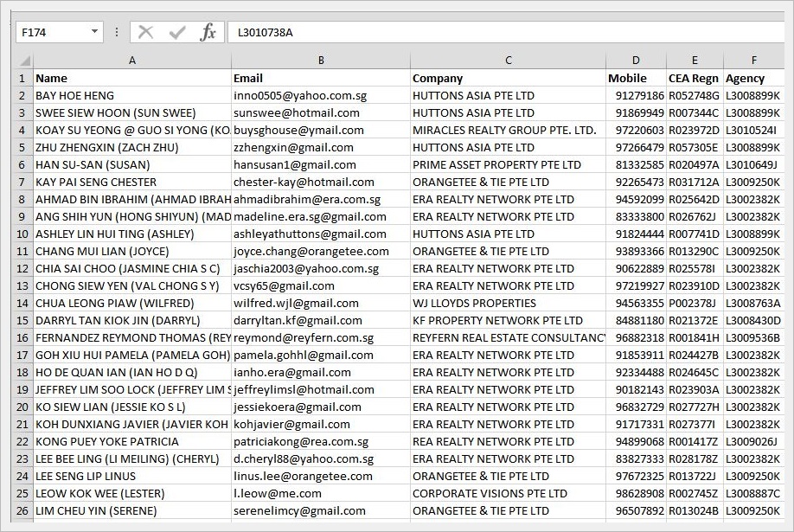
Task: Click the Name Box showing F174
Action: click(x=52, y=33)
